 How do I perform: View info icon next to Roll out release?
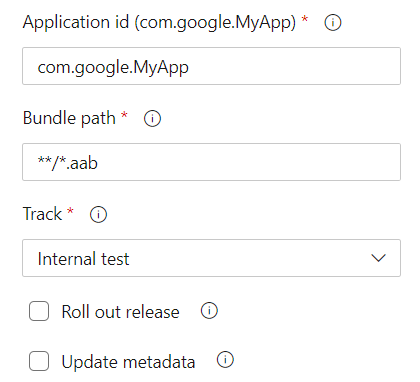tap(209, 311)
